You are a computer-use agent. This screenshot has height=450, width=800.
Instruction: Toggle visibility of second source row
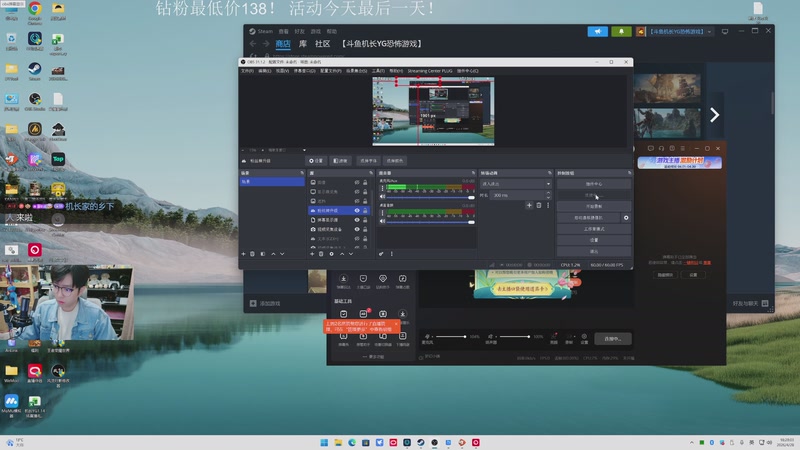click(357, 191)
